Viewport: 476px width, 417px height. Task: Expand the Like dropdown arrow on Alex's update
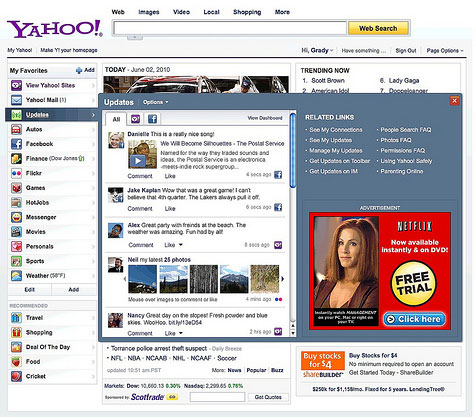(x=181, y=245)
